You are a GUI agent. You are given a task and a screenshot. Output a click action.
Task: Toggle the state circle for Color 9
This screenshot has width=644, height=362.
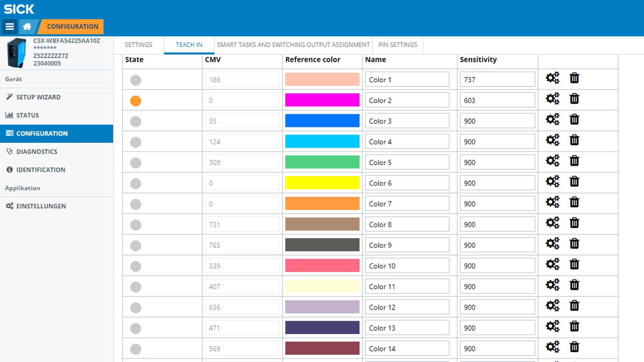[x=136, y=246]
